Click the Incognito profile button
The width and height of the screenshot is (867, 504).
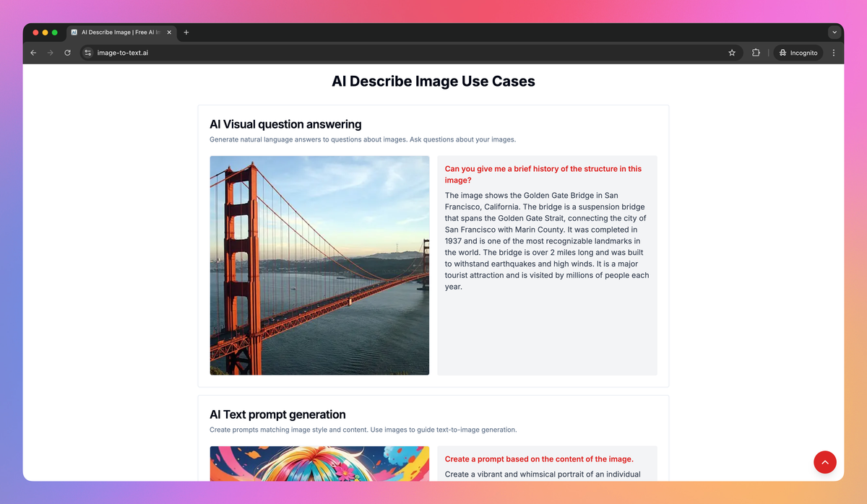click(x=798, y=53)
